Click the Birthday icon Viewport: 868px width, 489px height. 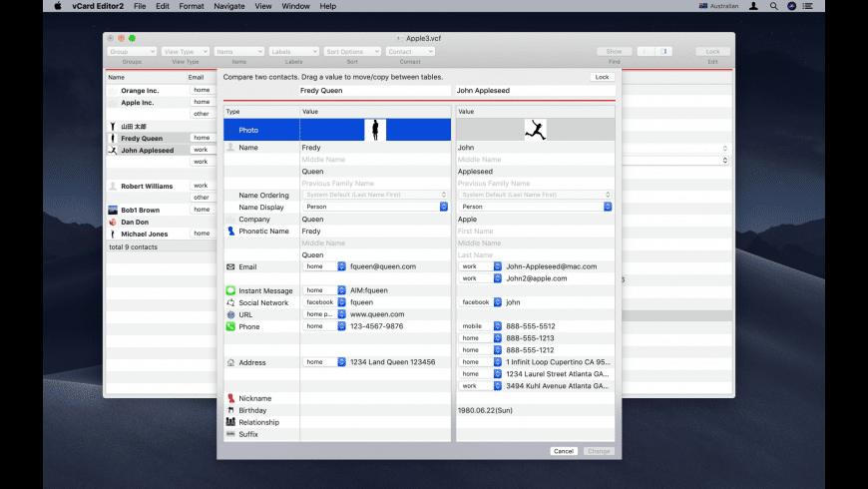pyautogui.click(x=230, y=410)
